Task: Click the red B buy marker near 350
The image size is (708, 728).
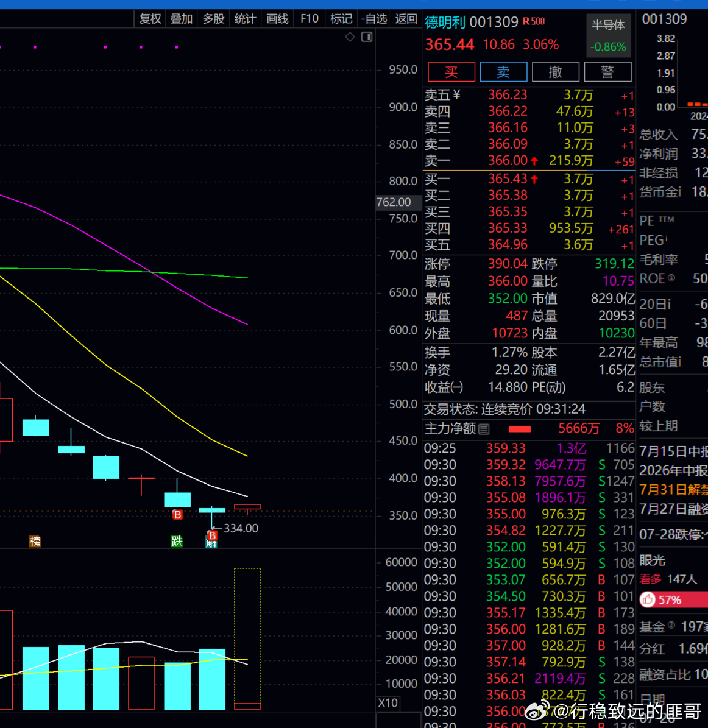Action: pos(177,514)
